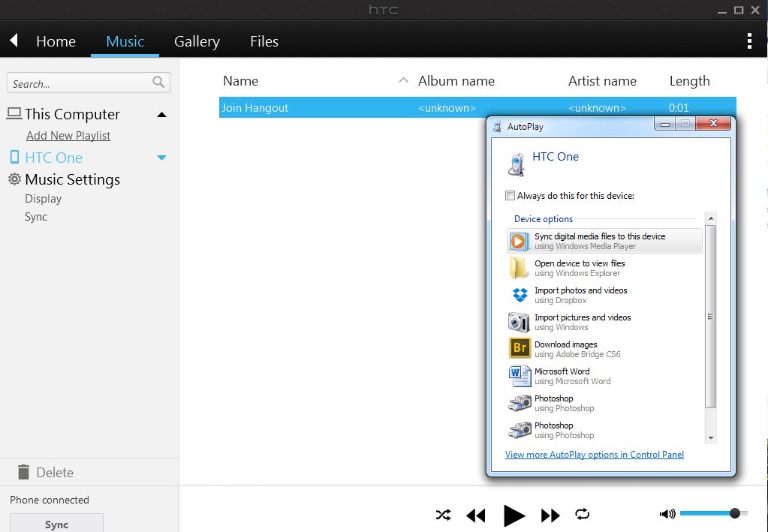Choose Import pictures and videos using Windows
Viewport: 768px width, 532px height.
[604, 322]
